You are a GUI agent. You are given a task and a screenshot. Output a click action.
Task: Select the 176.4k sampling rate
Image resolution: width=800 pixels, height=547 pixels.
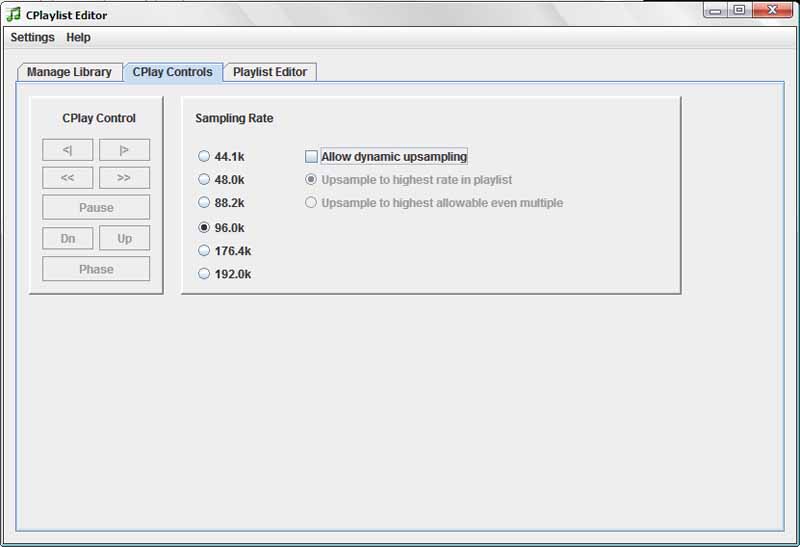(224, 251)
